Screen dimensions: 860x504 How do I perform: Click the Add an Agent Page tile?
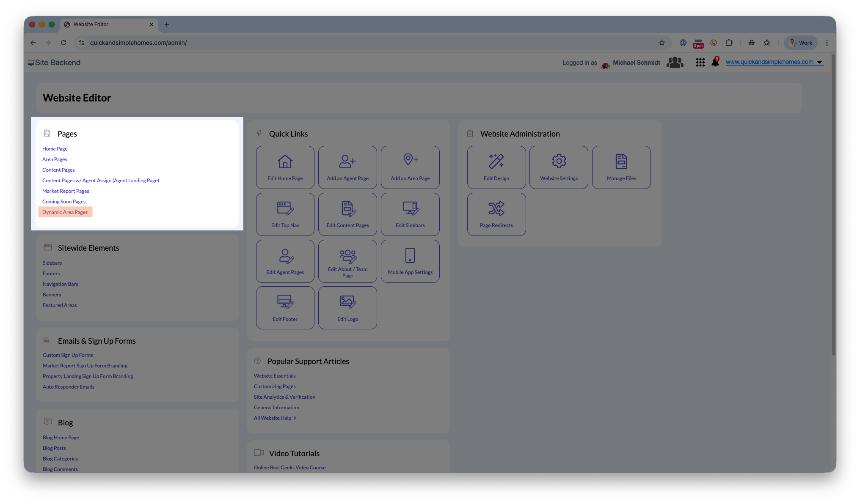(347, 167)
